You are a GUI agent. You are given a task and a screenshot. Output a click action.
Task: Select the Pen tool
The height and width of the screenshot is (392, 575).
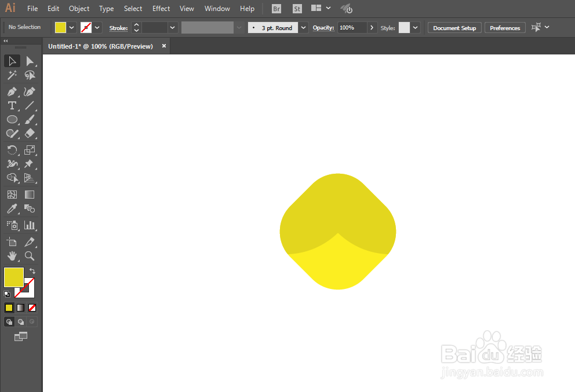point(12,91)
